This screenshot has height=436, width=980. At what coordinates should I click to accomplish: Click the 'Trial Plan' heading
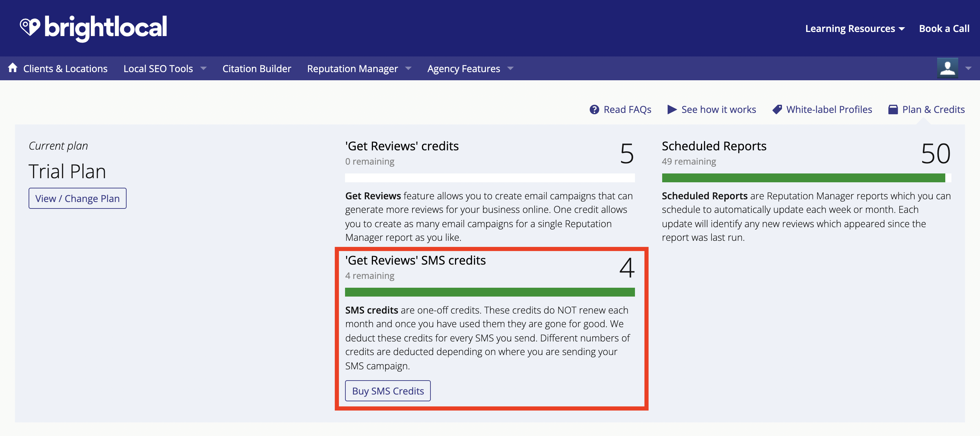(67, 171)
